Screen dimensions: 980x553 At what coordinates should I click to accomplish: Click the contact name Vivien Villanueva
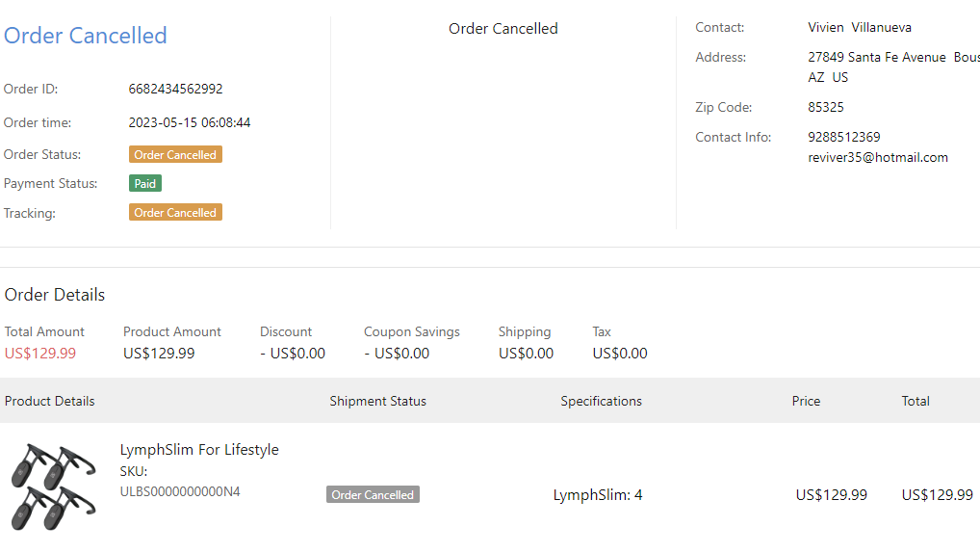click(x=860, y=27)
